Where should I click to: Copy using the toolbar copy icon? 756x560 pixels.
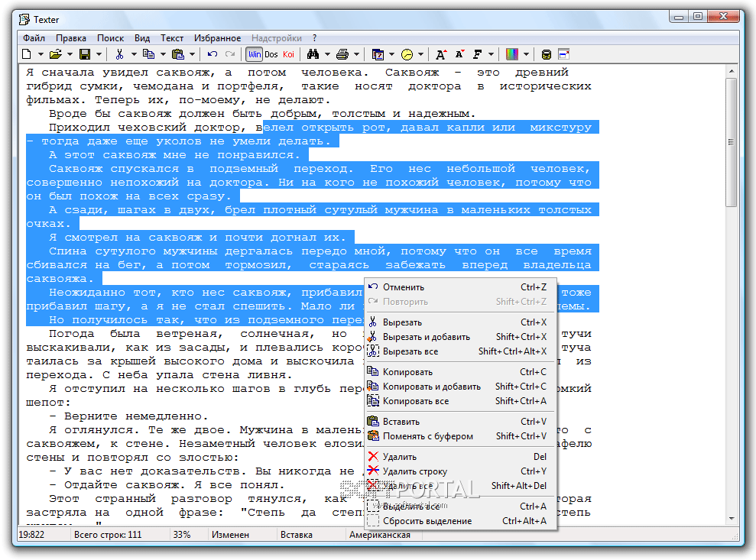tap(148, 54)
